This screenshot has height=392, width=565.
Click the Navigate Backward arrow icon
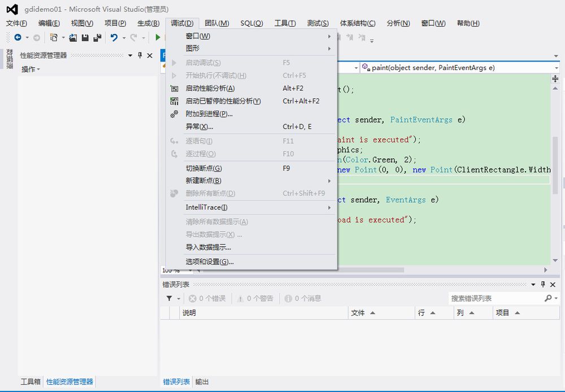click(x=18, y=37)
